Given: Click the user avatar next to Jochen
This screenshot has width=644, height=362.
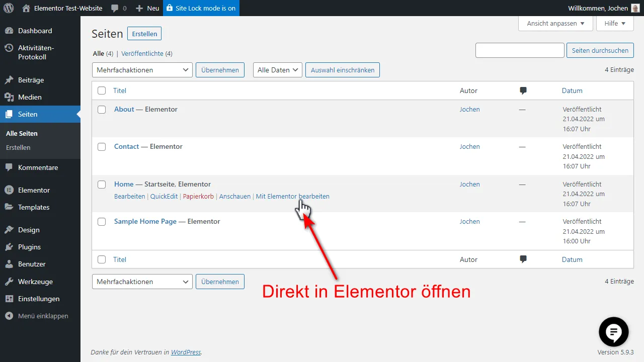Looking at the screenshot, I should click(x=635, y=8).
